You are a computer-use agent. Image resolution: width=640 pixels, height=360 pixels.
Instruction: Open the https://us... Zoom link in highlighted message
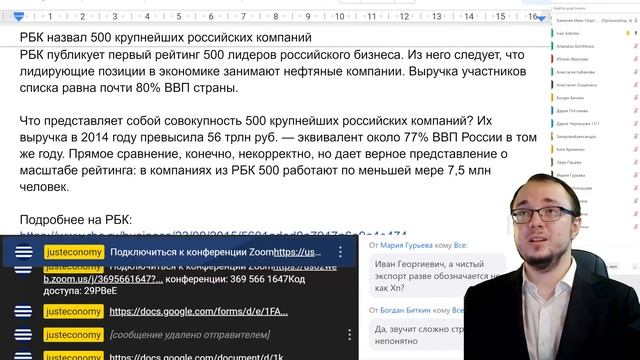(x=298, y=252)
